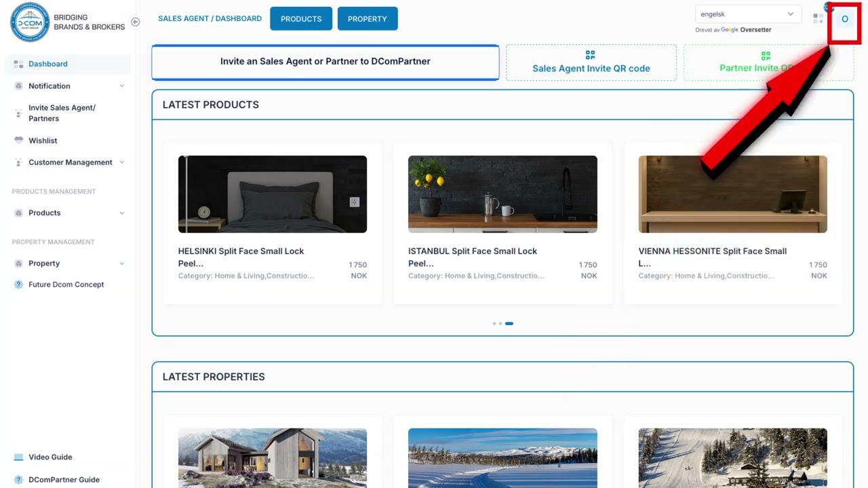The width and height of the screenshot is (868, 488).
Task: Click the Invite Sales Agent/Partners icon
Action: pyautogui.click(x=18, y=113)
